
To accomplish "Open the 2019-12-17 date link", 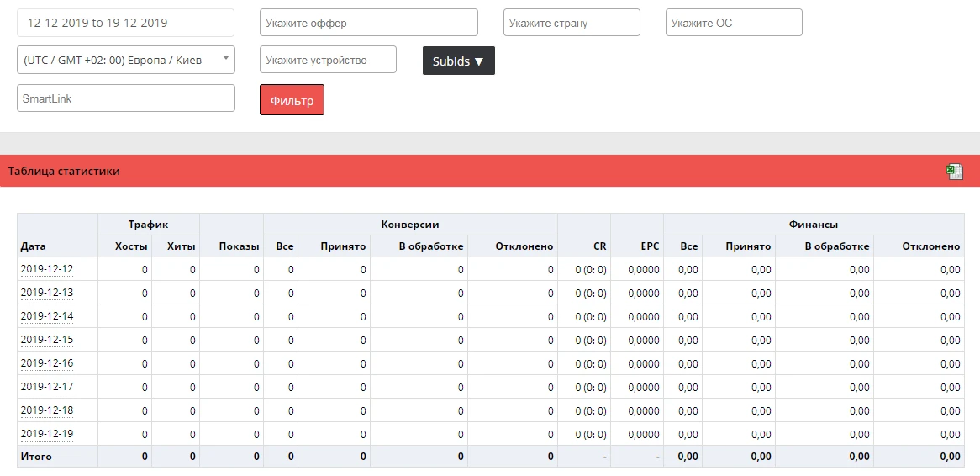I will point(47,387).
